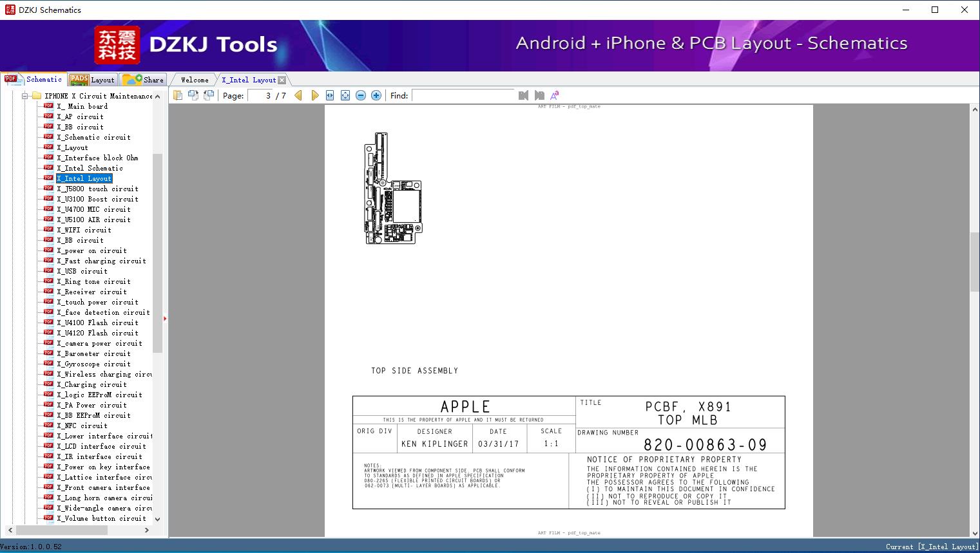Open the Welcome document tab
980x553 pixels.
click(195, 80)
